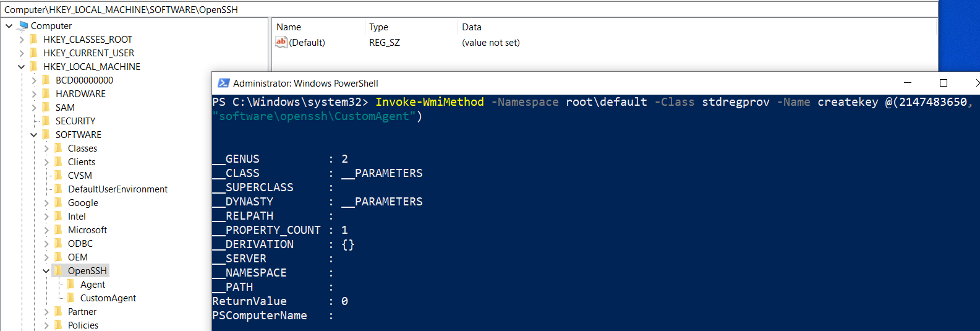Click the HKEY_CLASSES_ROOT folder icon
The width and height of the screenshot is (980, 331).
[x=33, y=39]
